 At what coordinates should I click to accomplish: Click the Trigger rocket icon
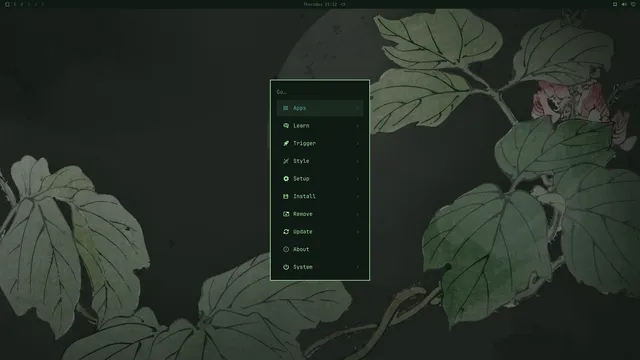[286, 143]
